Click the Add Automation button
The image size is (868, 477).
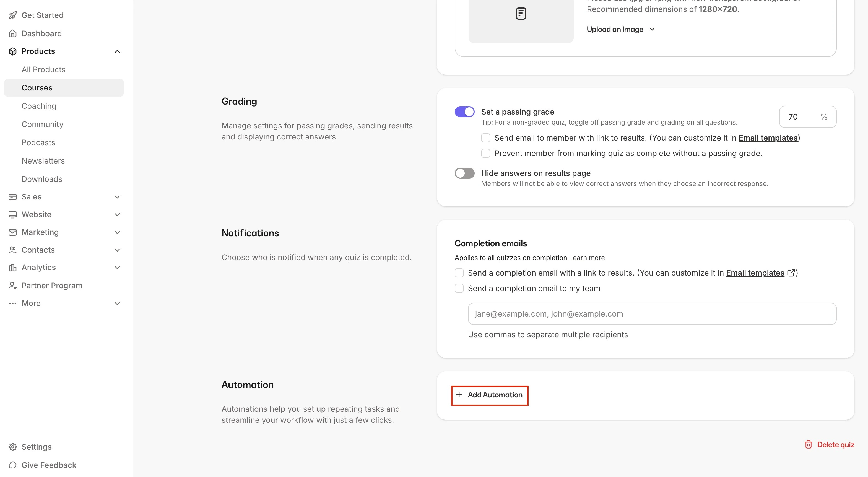490,395
